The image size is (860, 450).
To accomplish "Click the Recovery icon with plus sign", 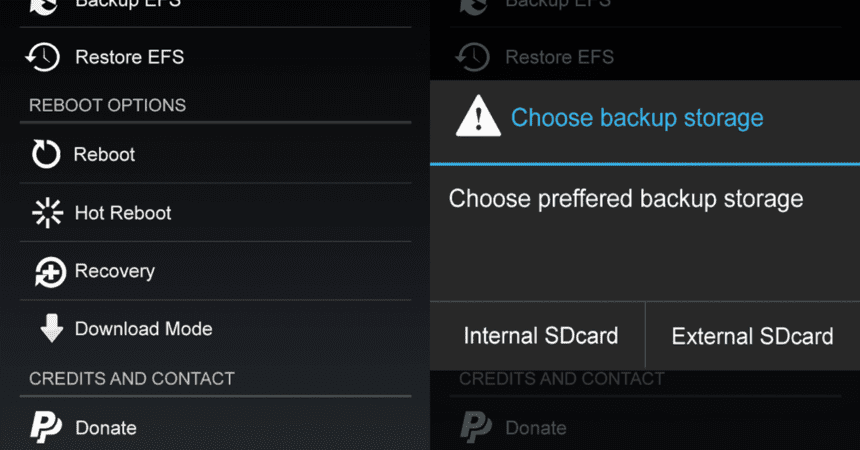I will tap(48, 271).
